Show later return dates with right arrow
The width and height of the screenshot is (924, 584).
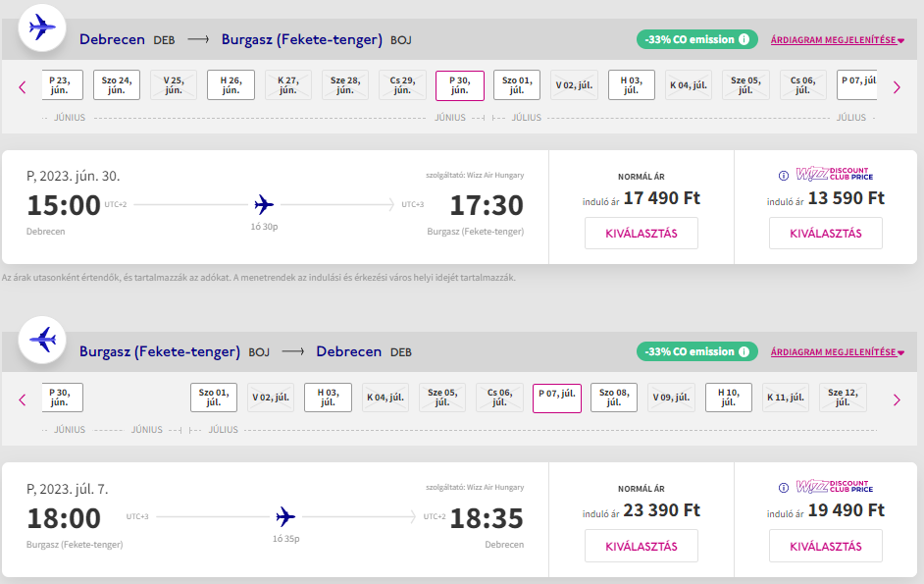(x=896, y=398)
